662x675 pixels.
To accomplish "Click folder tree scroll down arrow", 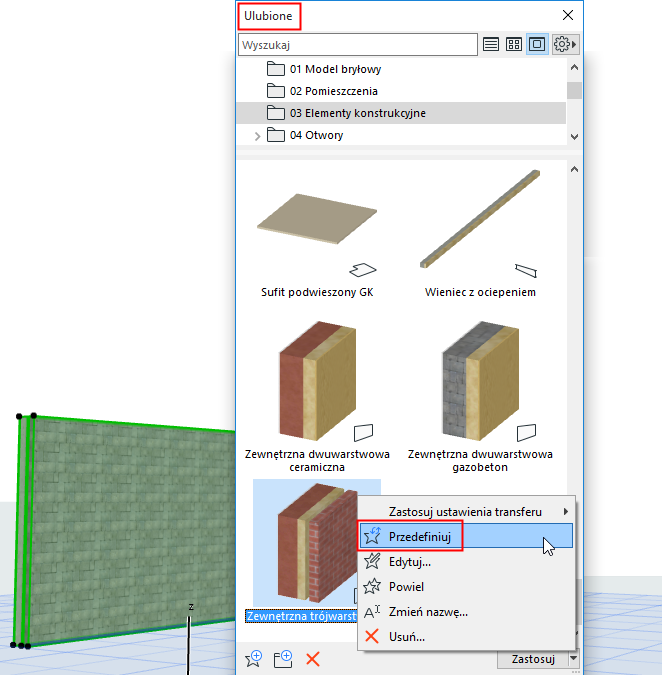I will (x=574, y=137).
